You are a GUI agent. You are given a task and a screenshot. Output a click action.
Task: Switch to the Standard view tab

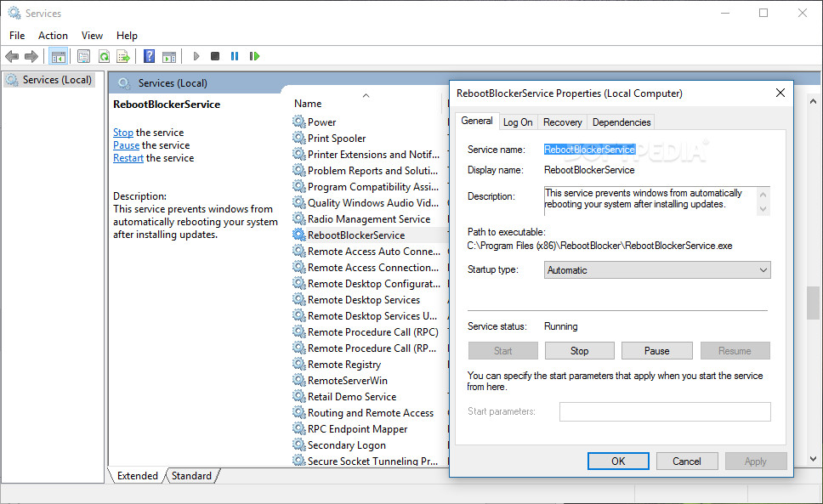(191, 476)
